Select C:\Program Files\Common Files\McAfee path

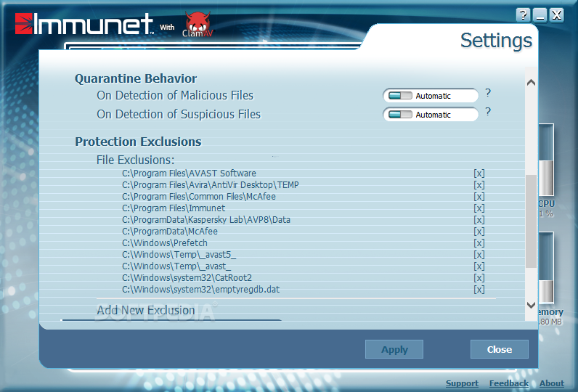pos(199,197)
